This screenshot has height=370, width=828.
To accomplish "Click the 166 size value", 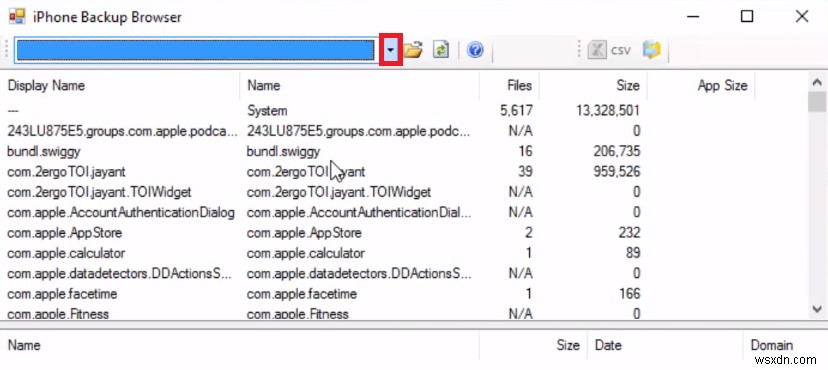I will click(x=630, y=293).
